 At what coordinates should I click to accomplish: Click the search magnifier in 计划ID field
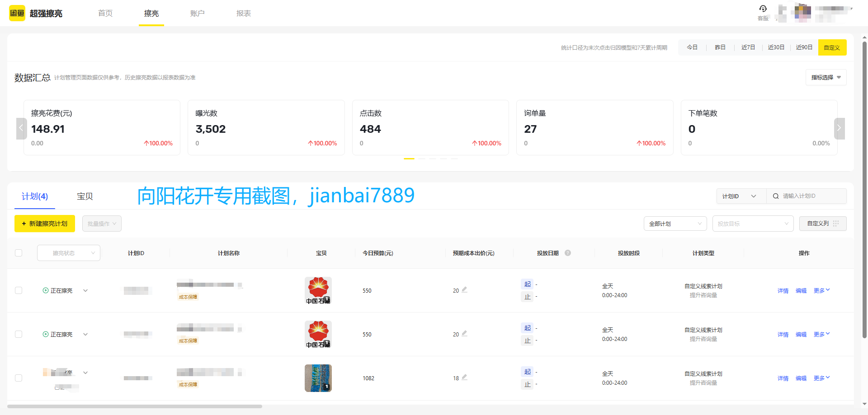(776, 196)
